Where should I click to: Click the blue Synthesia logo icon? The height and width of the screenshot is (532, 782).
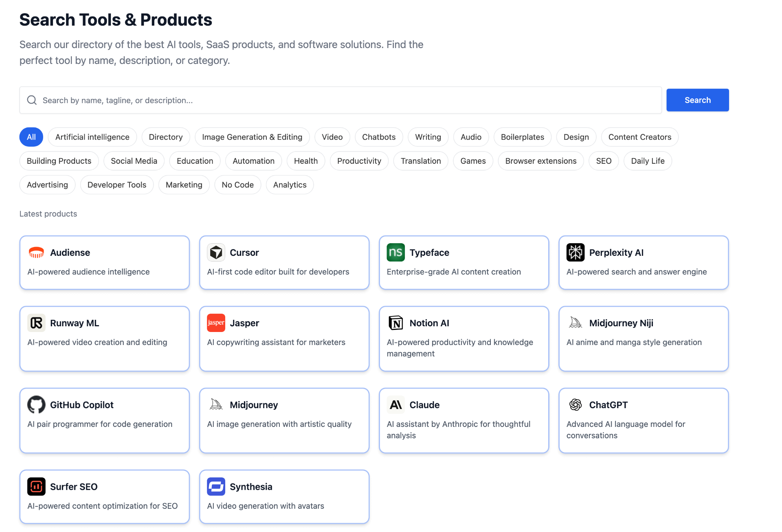[216, 487]
